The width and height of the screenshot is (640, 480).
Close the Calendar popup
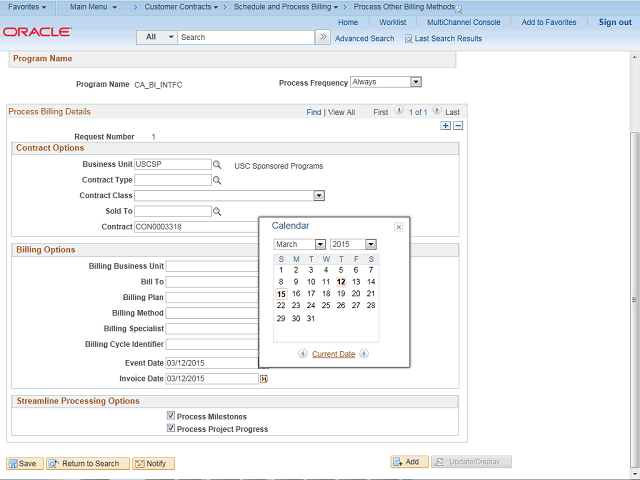[x=398, y=227]
